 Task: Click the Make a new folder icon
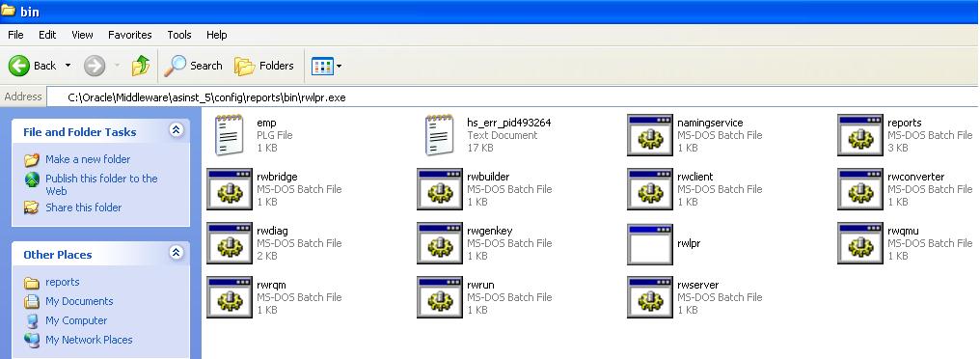[x=32, y=159]
